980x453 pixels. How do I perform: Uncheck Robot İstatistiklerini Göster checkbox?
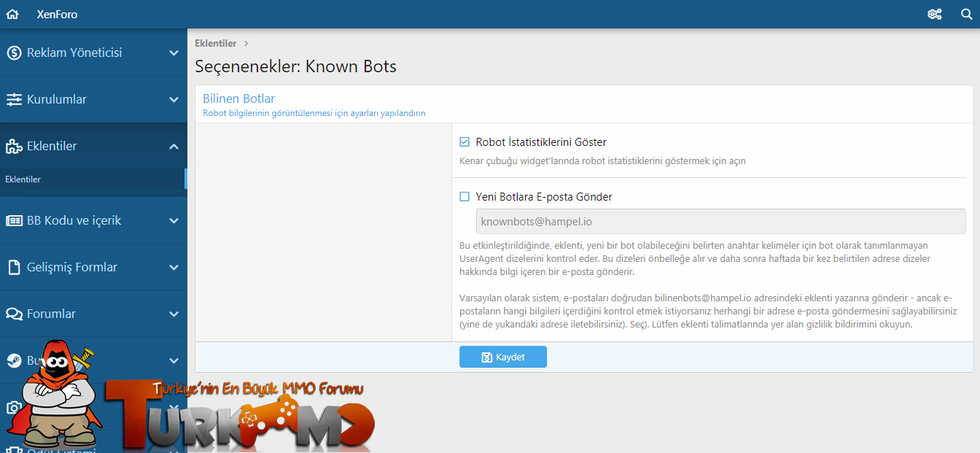[x=464, y=142]
